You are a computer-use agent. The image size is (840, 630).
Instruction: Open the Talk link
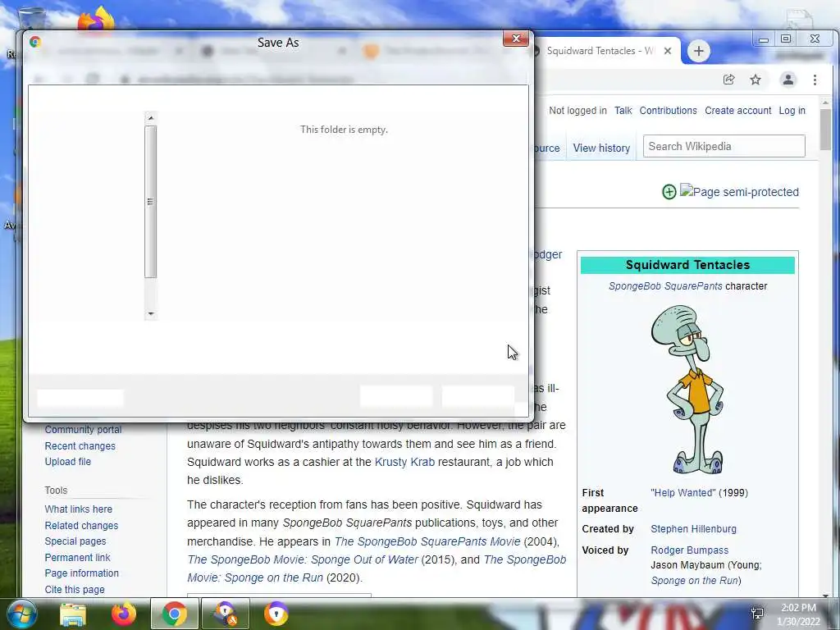(623, 111)
